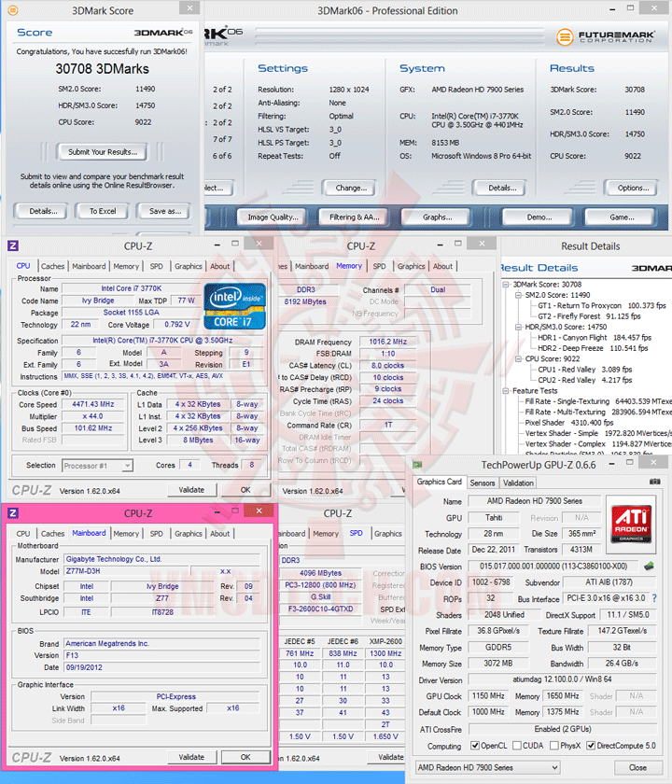Take a GPU-Z screenshot with the camera icon
Screen dimensions: 672x784
pyautogui.click(x=654, y=482)
